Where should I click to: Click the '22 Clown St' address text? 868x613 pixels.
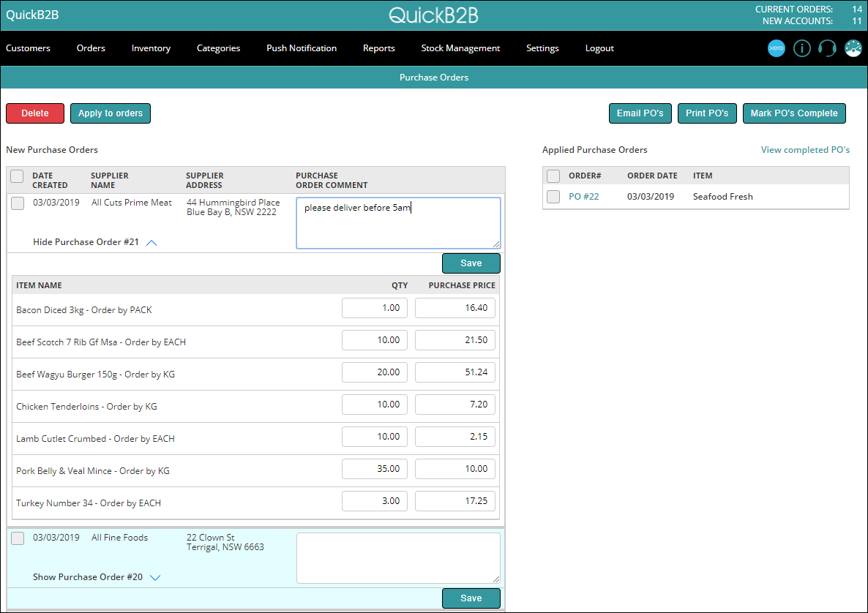click(210, 537)
